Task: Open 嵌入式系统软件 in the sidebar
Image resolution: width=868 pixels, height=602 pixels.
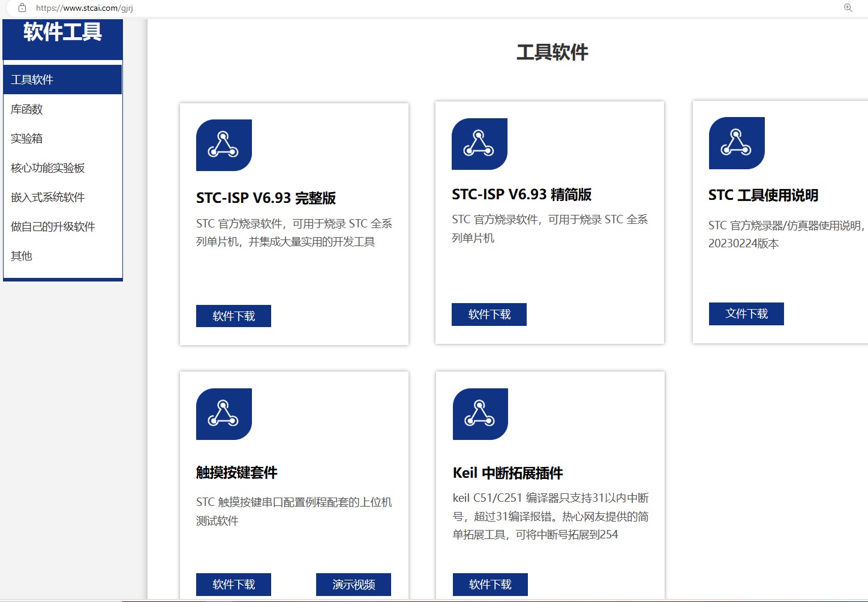Action: (x=62, y=197)
